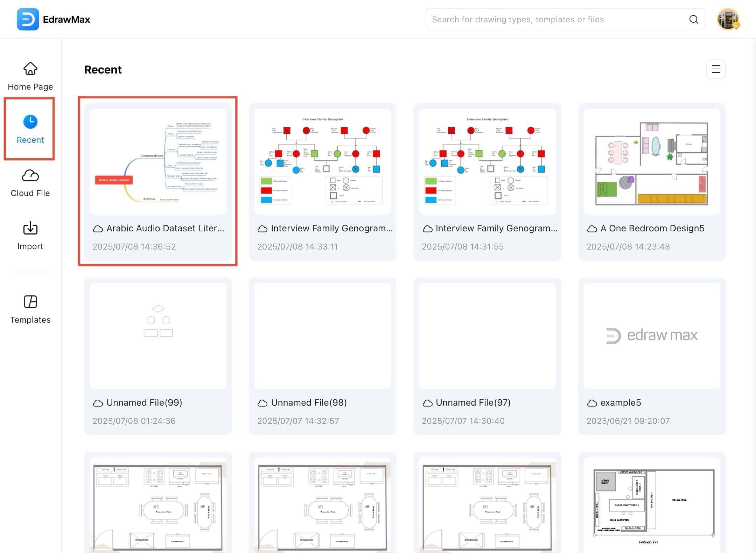Open the user profile avatar
This screenshot has width=756, height=553.
[x=728, y=19]
